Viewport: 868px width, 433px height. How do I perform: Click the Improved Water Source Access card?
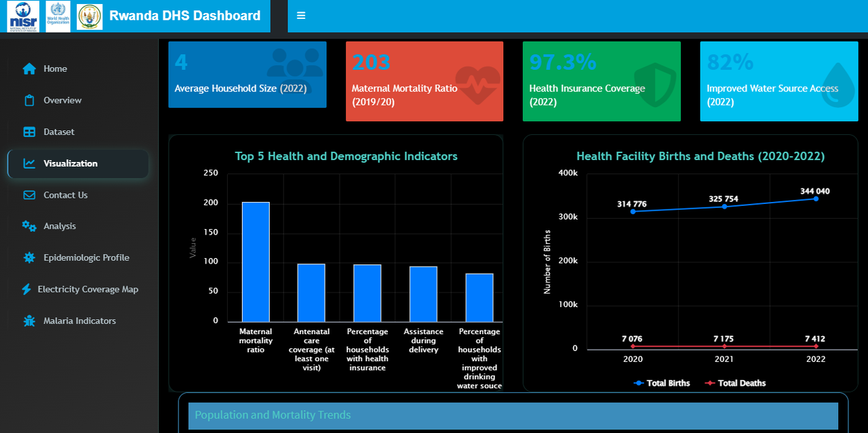(x=778, y=81)
